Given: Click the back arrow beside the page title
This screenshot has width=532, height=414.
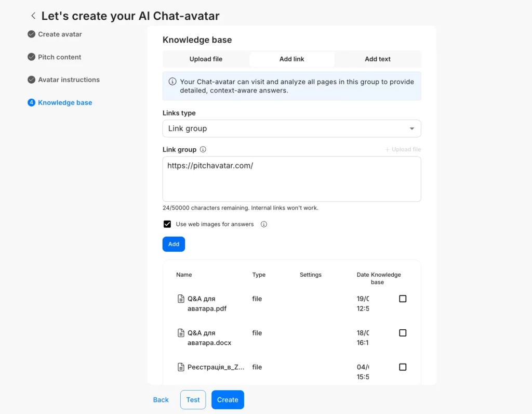Looking at the screenshot, I should pos(33,16).
